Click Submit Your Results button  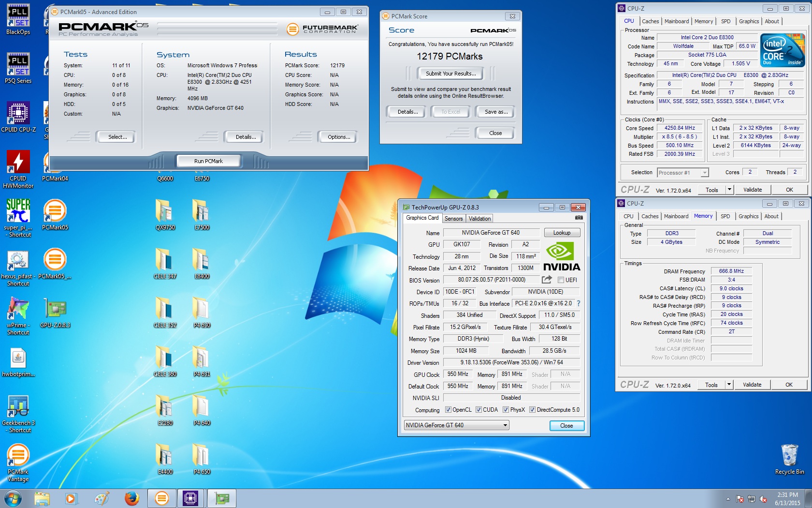450,74
